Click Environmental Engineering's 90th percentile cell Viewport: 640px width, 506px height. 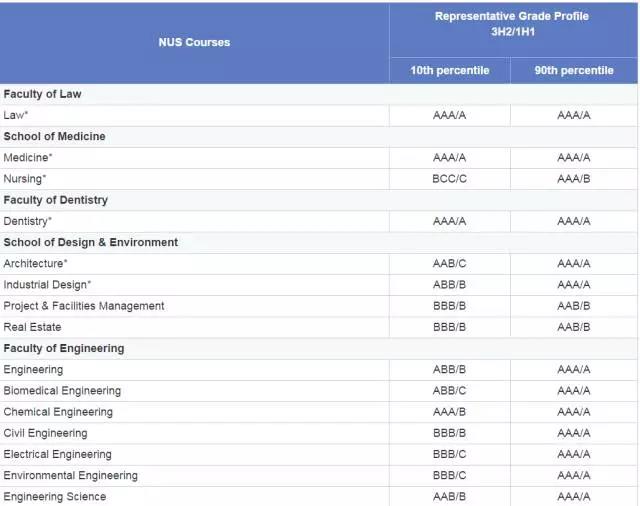point(574,476)
